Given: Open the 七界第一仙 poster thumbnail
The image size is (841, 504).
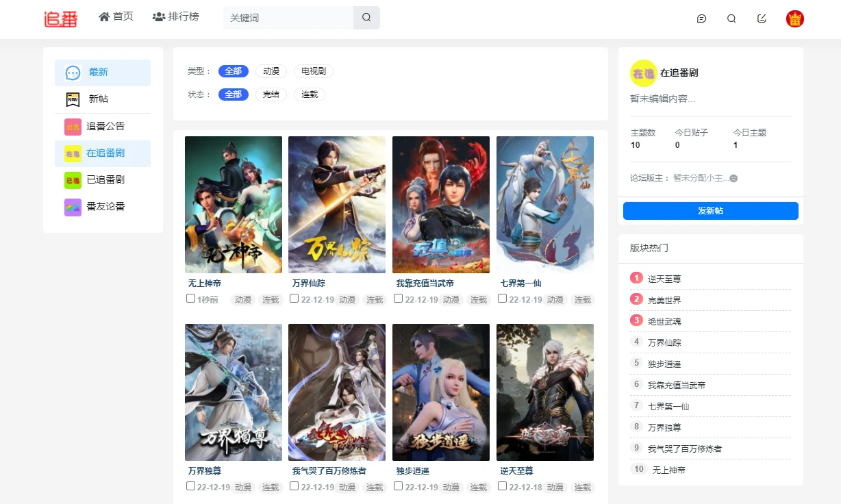Looking at the screenshot, I should tap(544, 205).
